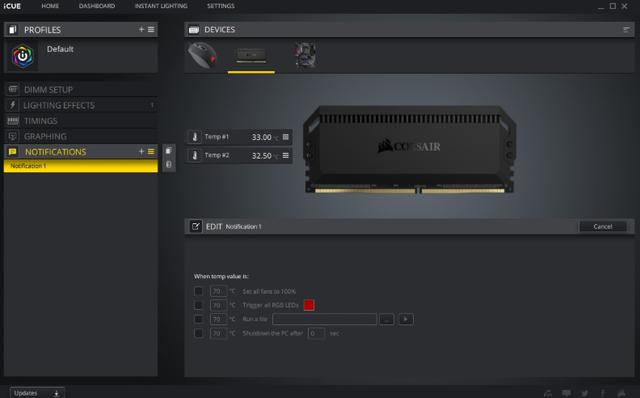The height and width of the screenshot is (398, 640).
Task: Select the mouse device icon
Action: 202,55
